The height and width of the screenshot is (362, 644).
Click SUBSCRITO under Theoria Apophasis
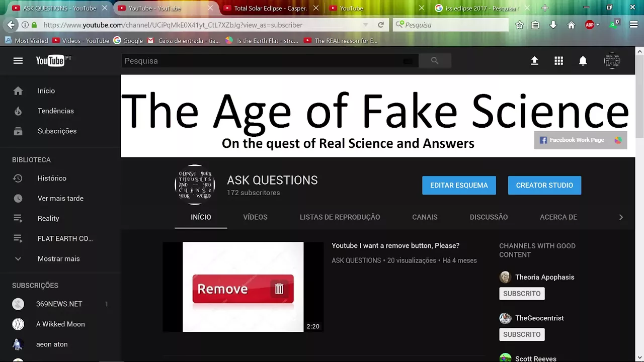pyautogui.click(x=522, y=294)
